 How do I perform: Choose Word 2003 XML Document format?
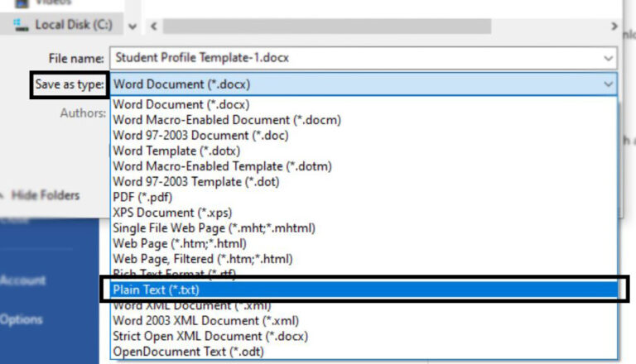point(205,321)
